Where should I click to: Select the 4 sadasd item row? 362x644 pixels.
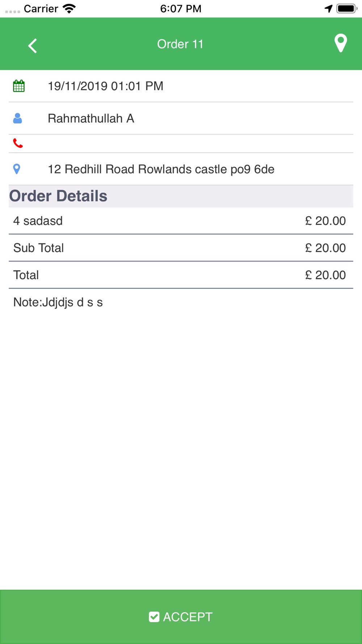coord(181,221)
